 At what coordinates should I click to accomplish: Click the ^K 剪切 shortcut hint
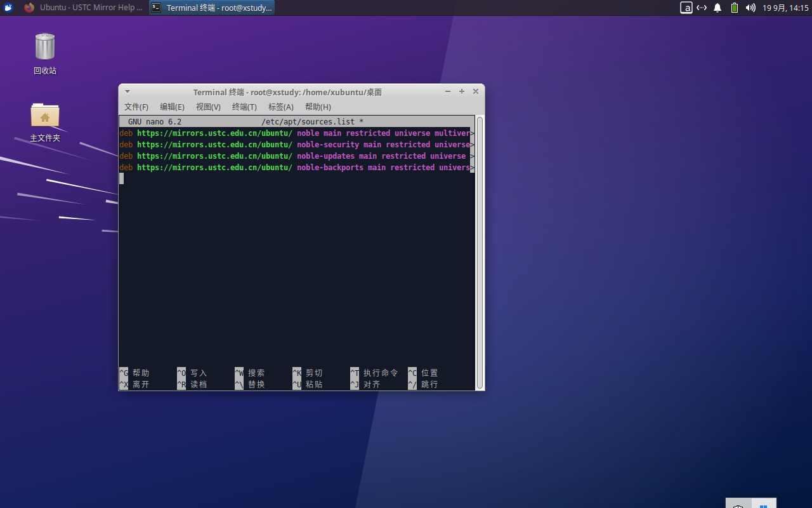(x=308, y=373)
